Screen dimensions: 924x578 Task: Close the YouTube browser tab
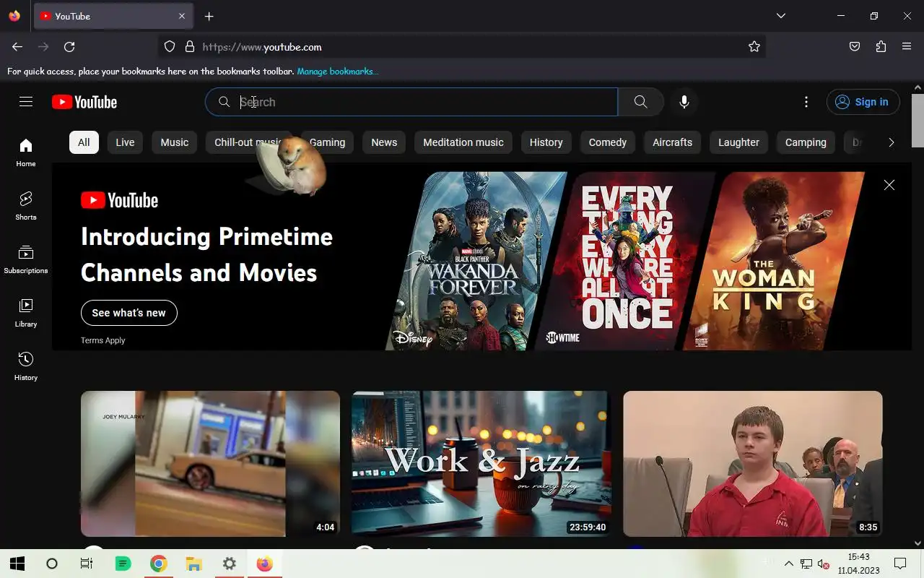coord(182,16)
